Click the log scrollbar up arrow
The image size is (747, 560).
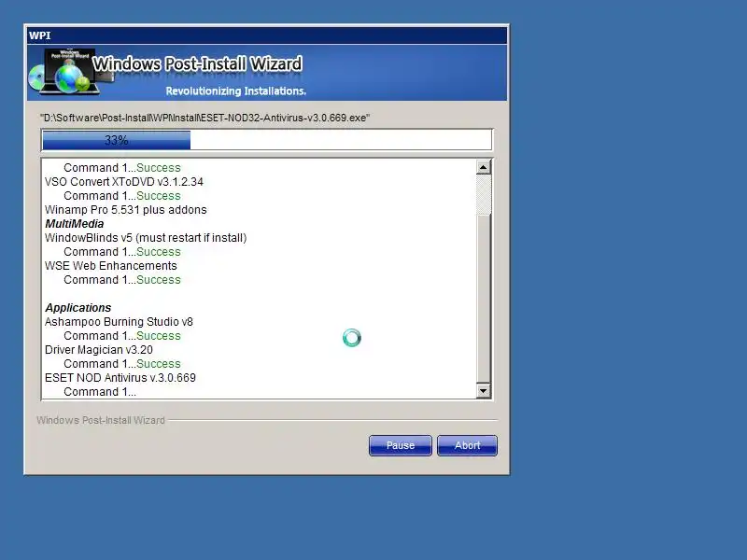coord(483,167)
